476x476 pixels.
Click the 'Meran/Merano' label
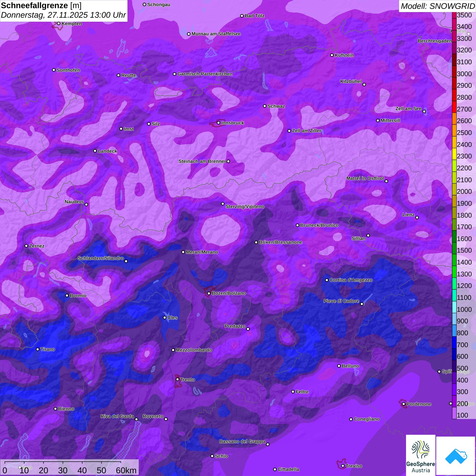point(202,252)
